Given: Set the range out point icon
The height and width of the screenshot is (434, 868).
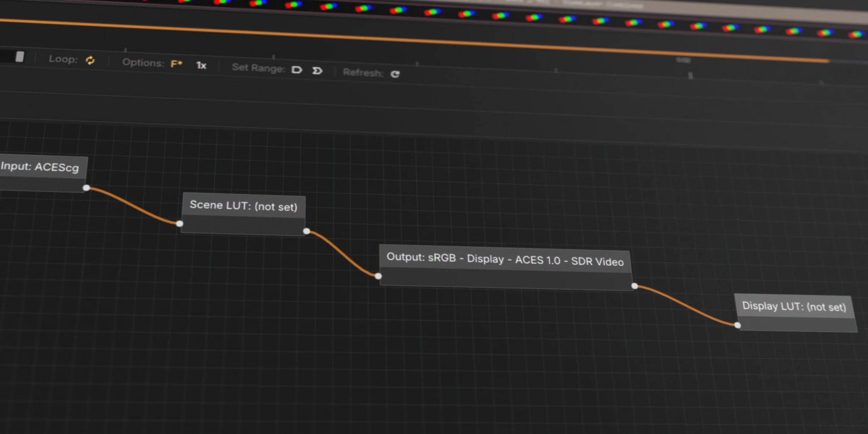Looking at the screenshot, I should 317,71.
